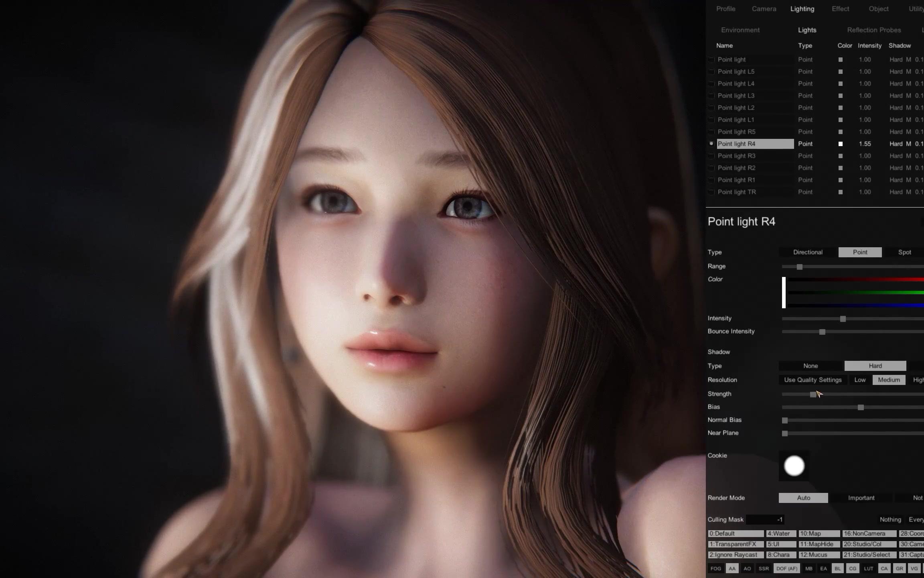Open the Profile tab
Viewport: 924px width, 578px height.
coord(725,9)
